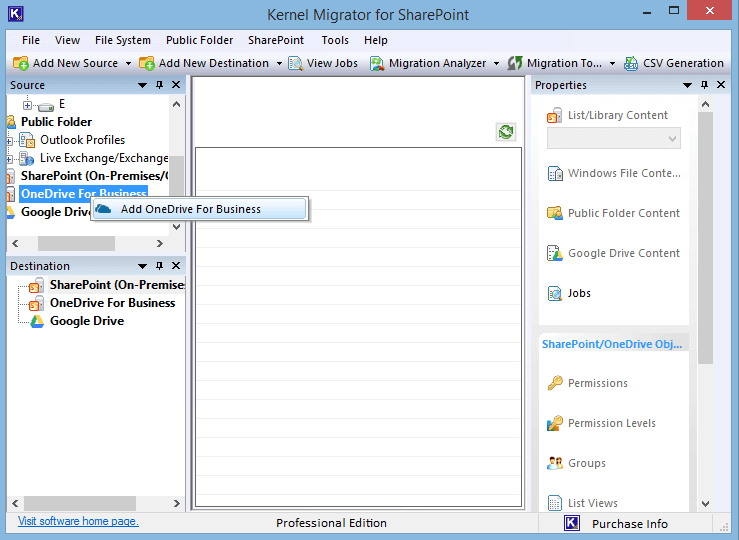Screen dimensions: 739x540
Task: Click the Properties vertical scrollbar thumb
Action: click(706, 238)
